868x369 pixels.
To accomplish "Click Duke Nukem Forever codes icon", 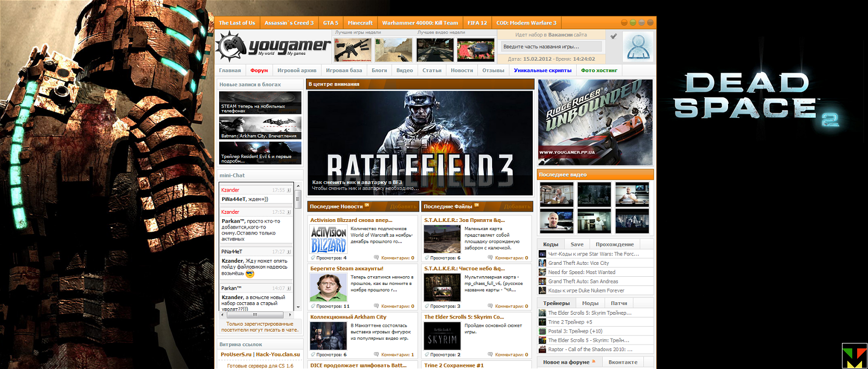I will click(542, 290).
